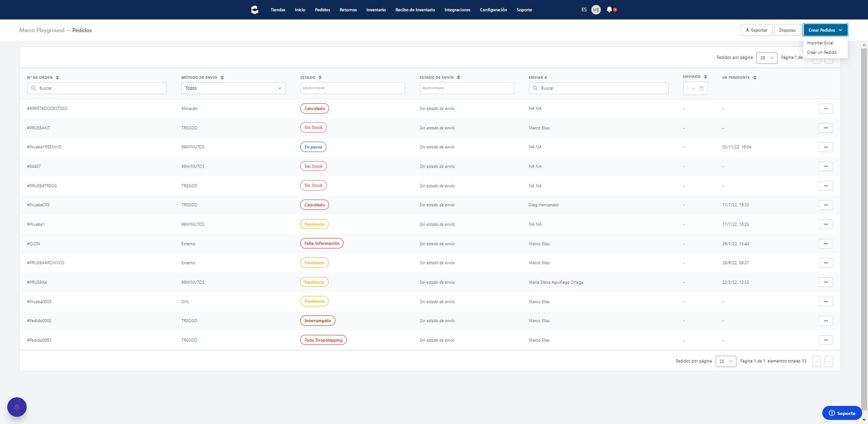Click recipient María Elena Aguiñaga Ortega
Viewport: 868px width, 424px height.
point(556,282)
